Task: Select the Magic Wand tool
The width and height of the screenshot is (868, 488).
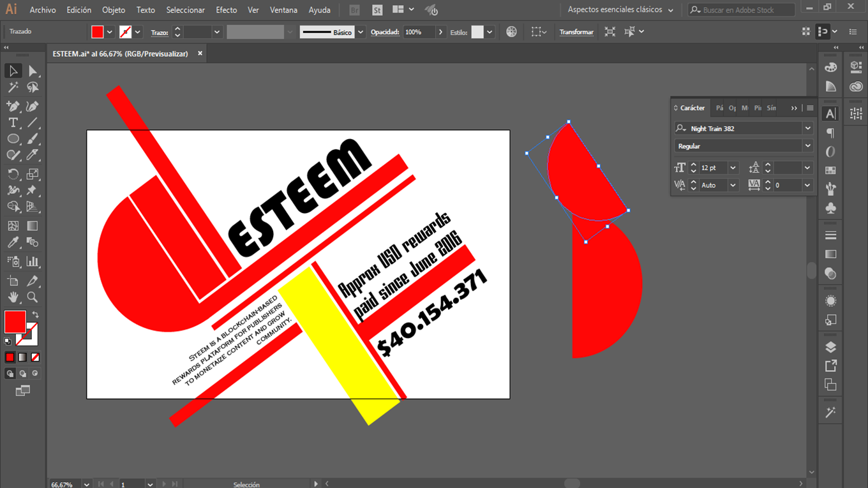Action: 13,87
